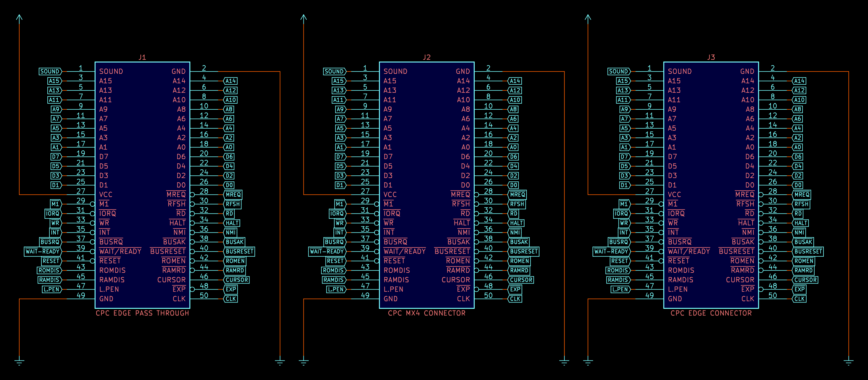Screen dimensions: 868x380
Task: Click the L.PEN net label on J2
Action: click(x=336, y=289)
